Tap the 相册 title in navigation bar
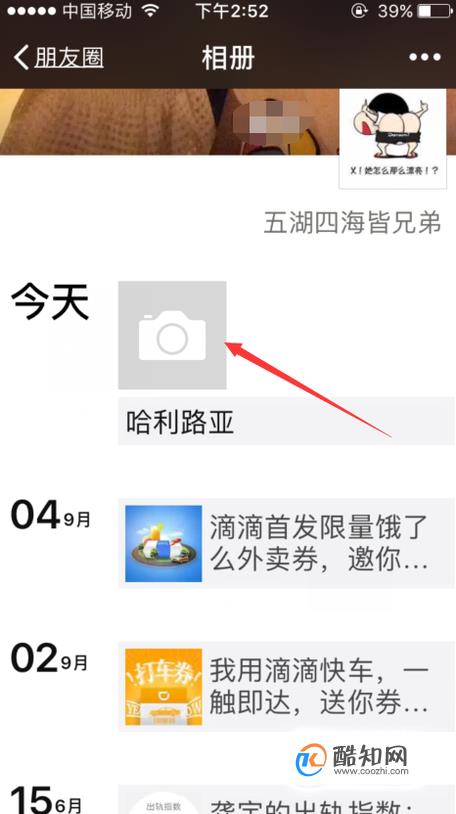 click(228, 58)
